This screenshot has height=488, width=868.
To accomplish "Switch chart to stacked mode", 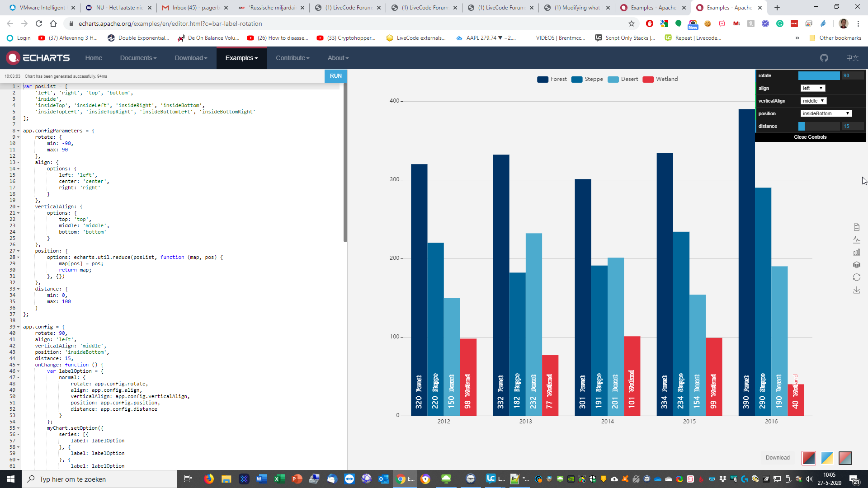I will point(856,265).
